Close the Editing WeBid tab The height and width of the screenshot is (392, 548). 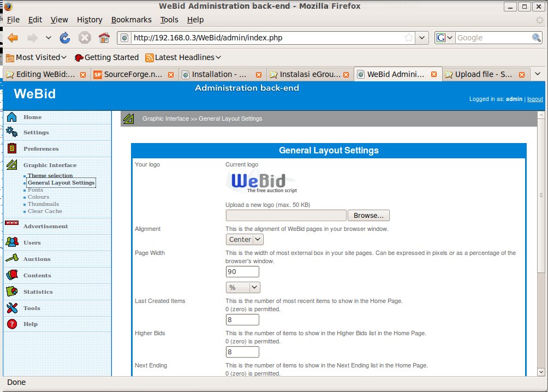pyautogui.click(x=83, y=74)
